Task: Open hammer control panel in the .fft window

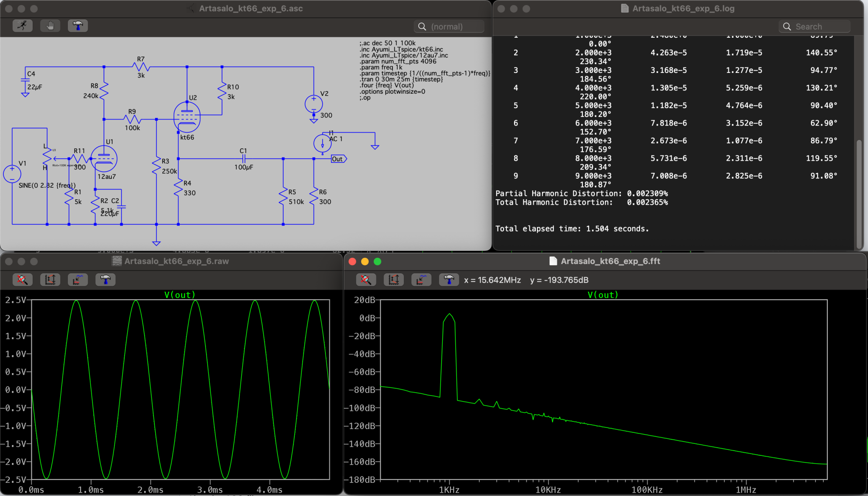Action: [448, 280]
